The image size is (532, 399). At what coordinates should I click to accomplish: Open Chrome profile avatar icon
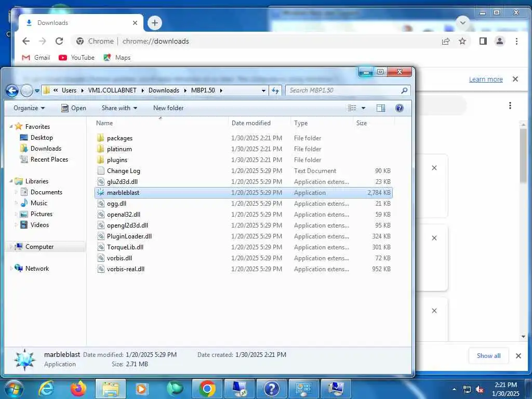click(499, 41)
